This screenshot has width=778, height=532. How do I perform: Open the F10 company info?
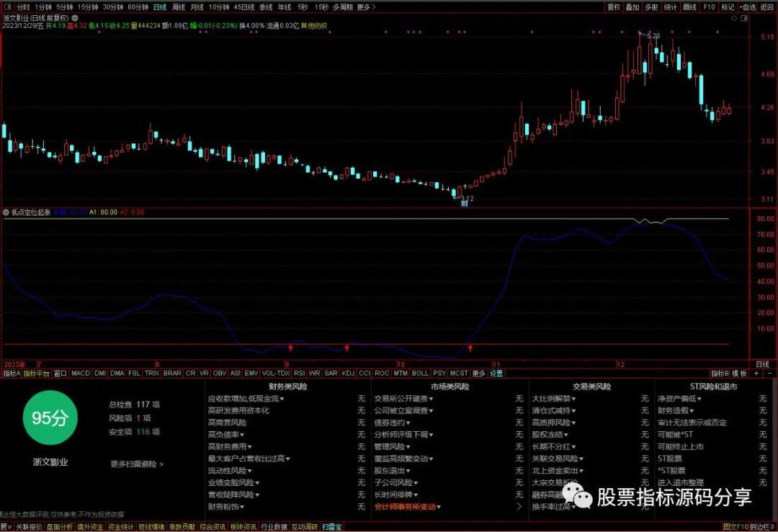(x=709, y=7)
